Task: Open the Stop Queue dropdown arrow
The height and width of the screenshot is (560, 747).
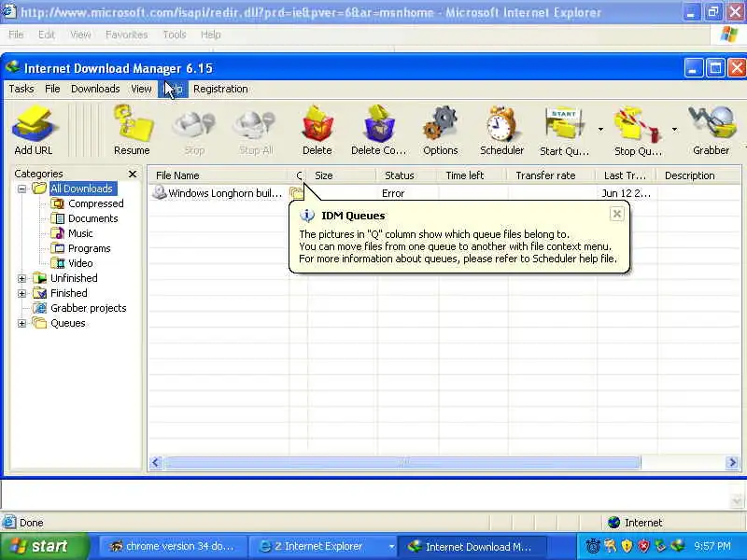Action: [674, 130]
